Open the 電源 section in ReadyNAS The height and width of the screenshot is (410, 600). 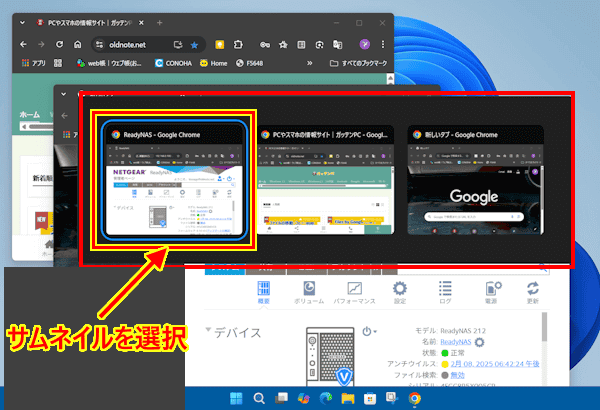tap(492, 292)
